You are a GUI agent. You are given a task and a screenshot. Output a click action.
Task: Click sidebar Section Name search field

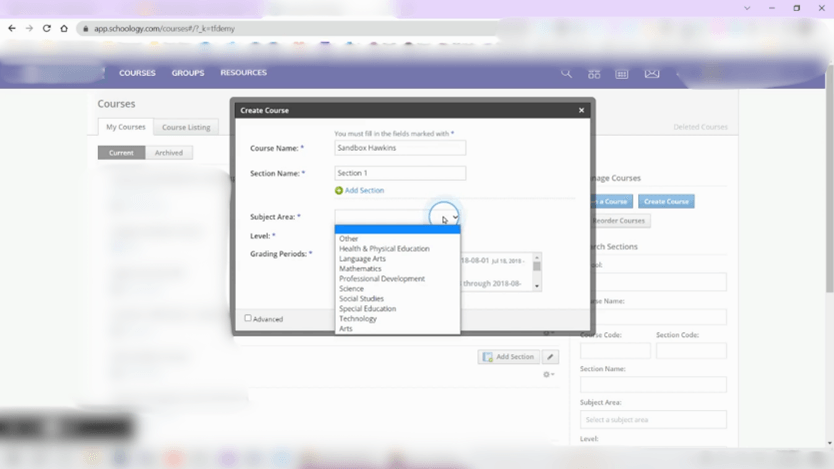(x=653, y=384)
